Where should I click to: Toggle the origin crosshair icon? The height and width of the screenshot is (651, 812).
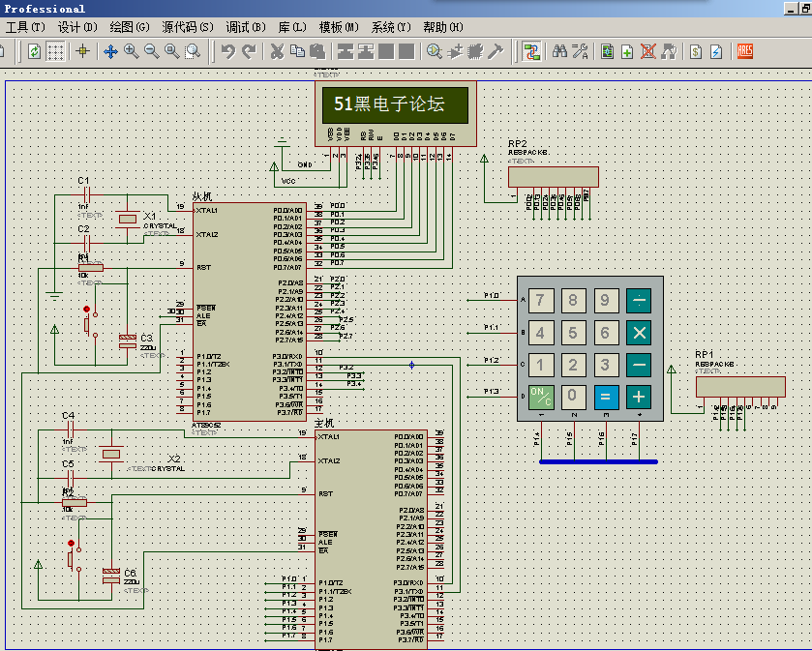tap(82, 51)
